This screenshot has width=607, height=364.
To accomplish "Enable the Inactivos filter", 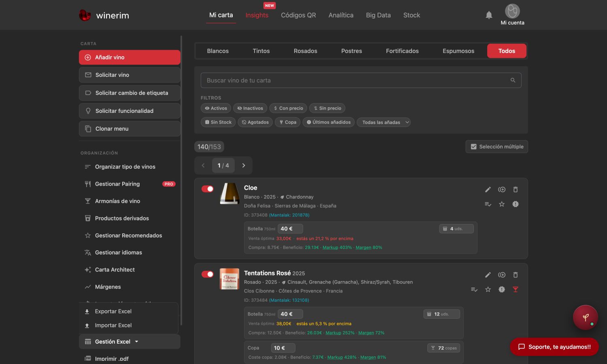I will tap(250, 108).
